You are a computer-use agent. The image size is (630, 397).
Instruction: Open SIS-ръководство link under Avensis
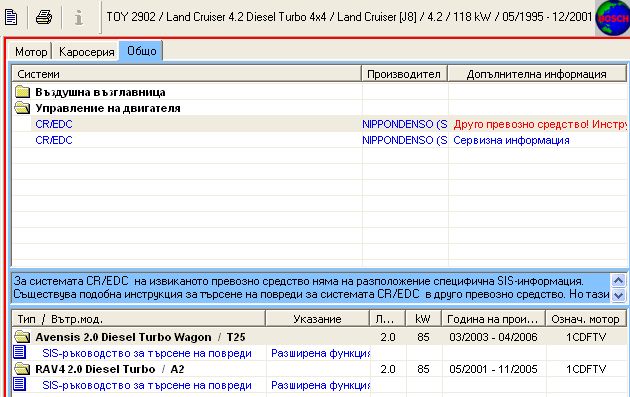click(x=147, y=353)
